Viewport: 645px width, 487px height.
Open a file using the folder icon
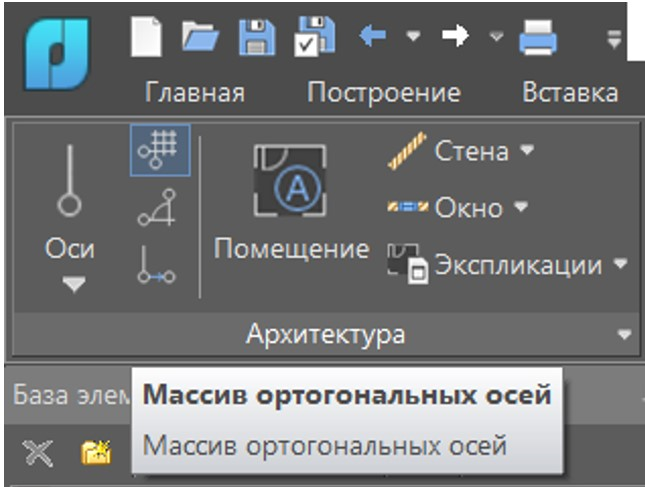(x=200, y=37)
